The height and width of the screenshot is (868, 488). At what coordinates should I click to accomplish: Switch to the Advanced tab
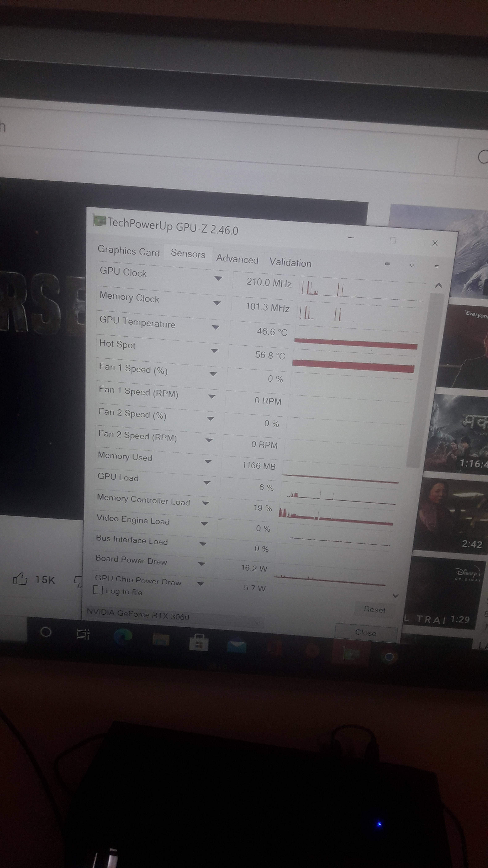(237, 259)
